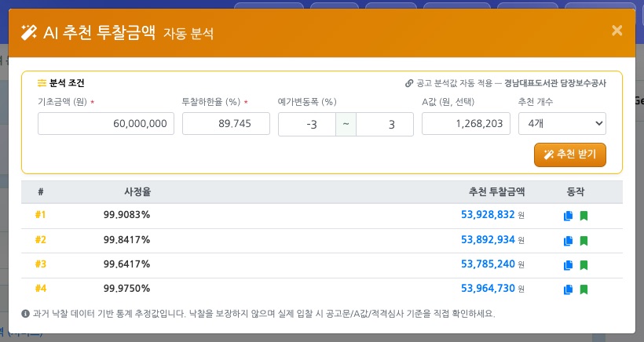This screenshot has height=342, width=644.
Task: Click the 투찰하한율 (%) field label
Action: pos(211,102)
